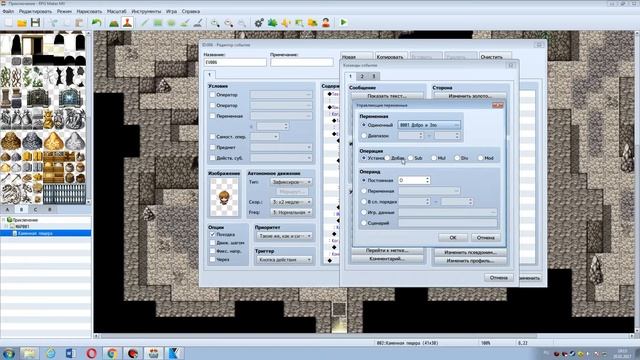Click Word icon in the taskbar

pyautogui.click(x=71, y=353)
